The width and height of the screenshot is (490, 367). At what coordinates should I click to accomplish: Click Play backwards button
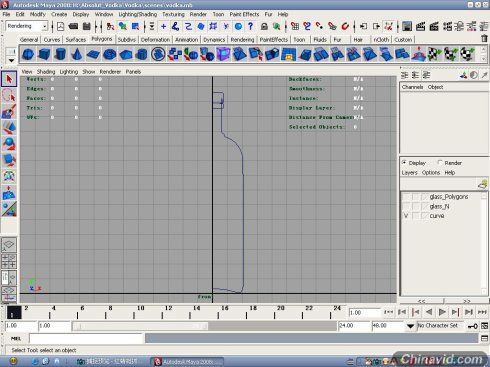(429, 312)
